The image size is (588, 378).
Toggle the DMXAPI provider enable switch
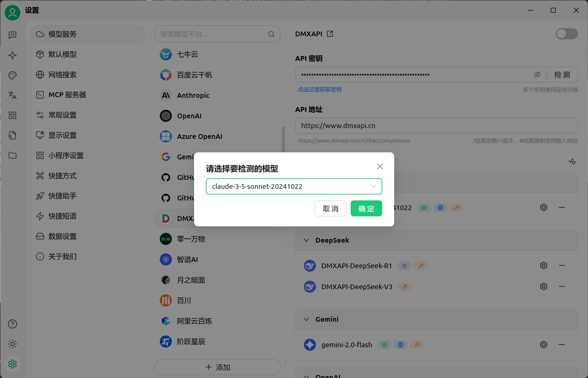(x=567, y=34)
